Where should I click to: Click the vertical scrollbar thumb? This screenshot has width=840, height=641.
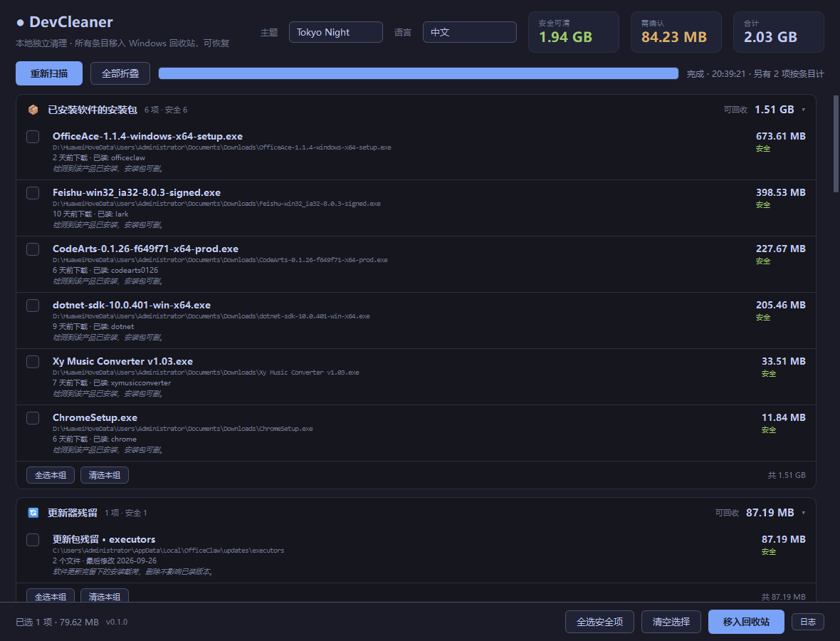click(836, 144)
